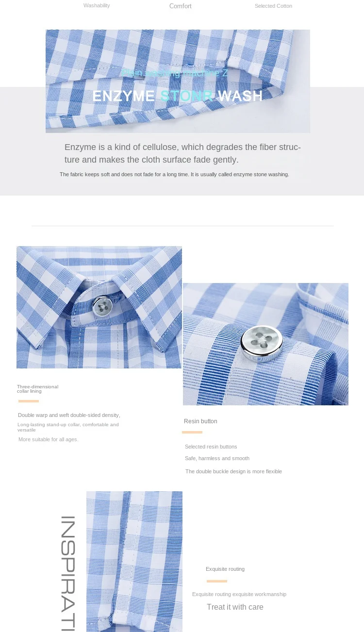
Task: Click the Treat it with care text
Action: pos(235,607)
